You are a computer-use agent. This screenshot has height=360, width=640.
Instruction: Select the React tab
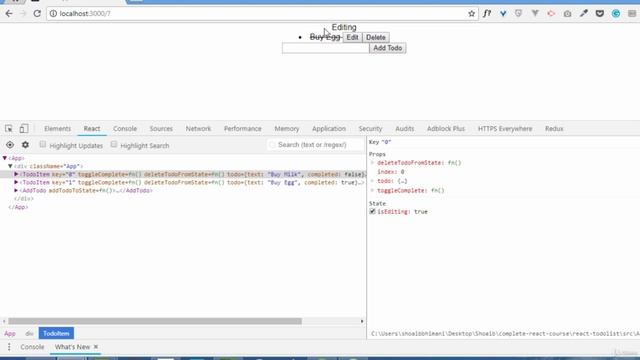tap(92, 129)
